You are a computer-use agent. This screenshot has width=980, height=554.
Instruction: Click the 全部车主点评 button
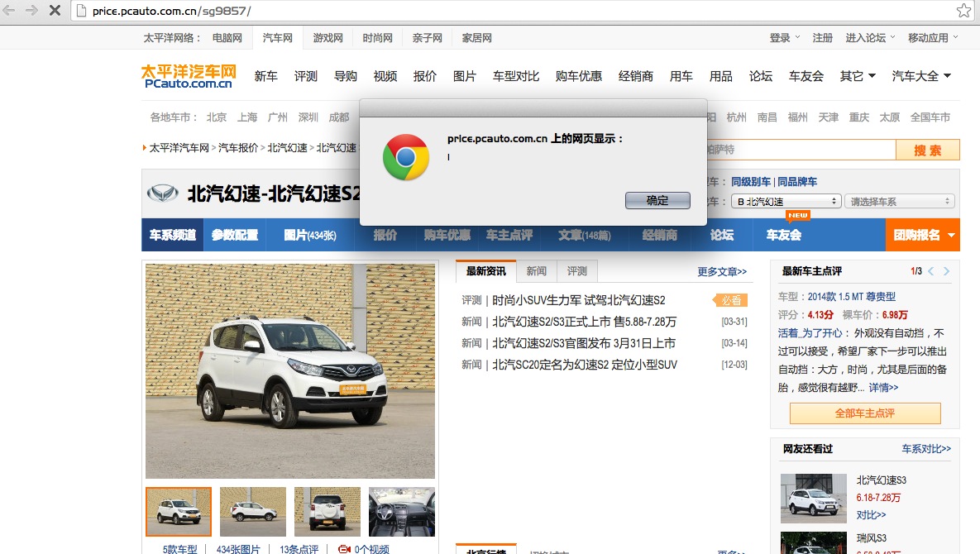tap(865, 413)
